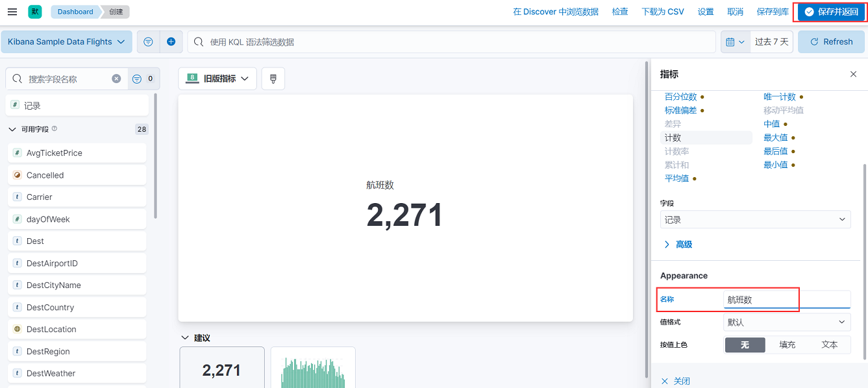Open the 值格式 dropdown set to 默认
Image resolution: width=868 pixels, height=388 pixels.
(x=787, y=322)
